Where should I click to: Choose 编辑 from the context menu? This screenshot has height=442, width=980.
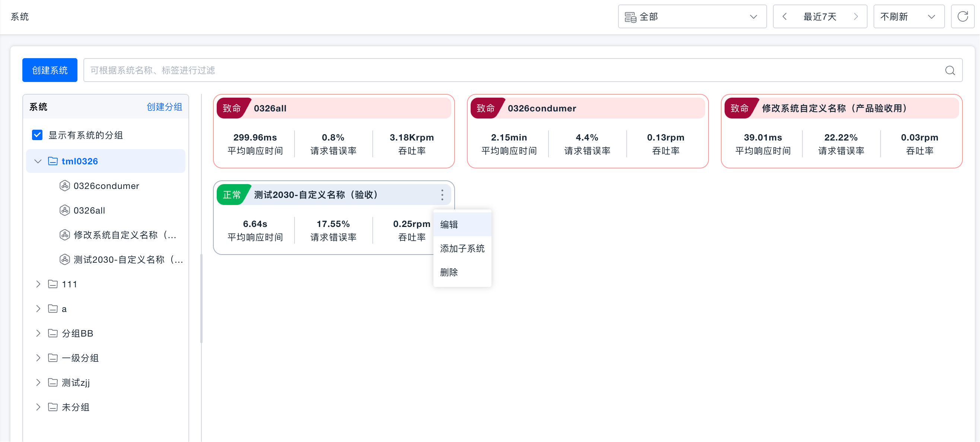[462, 225]
